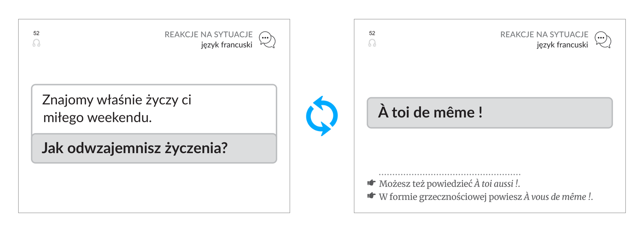This screenshot has width=644, height=232.
Task: Click the 'À toi aussi !' alternative phrase
Action: (496, 184)
